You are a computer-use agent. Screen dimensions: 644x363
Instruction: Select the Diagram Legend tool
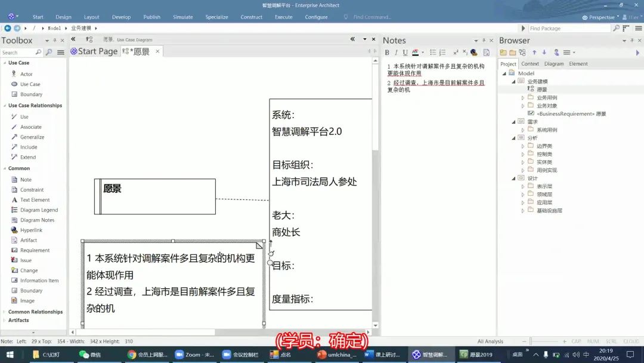39,210
